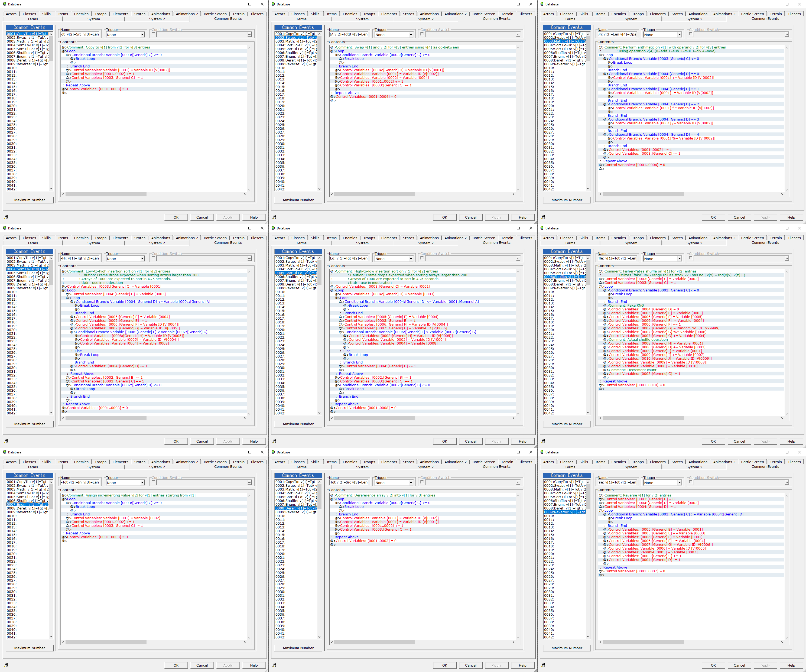Click the Database title icon of Sort Hi-Lo window
Viewport: 806px width, 672px height.
point(273,228)
